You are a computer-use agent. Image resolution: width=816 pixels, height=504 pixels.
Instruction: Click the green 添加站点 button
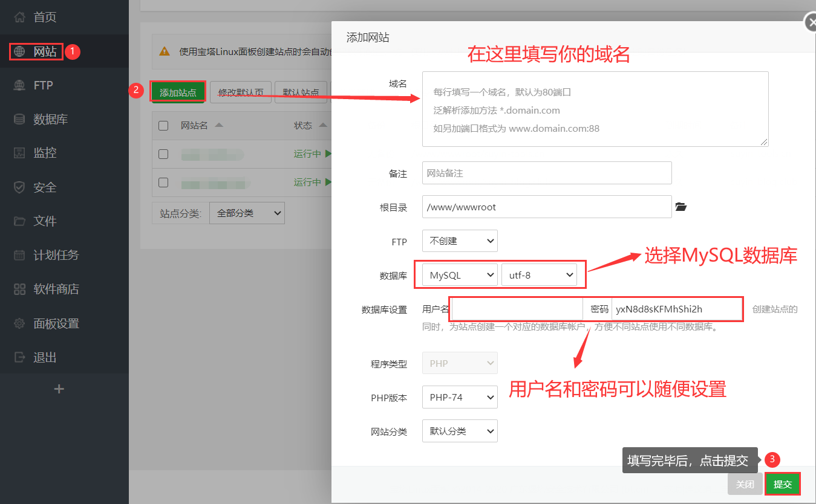pos(178,92)
